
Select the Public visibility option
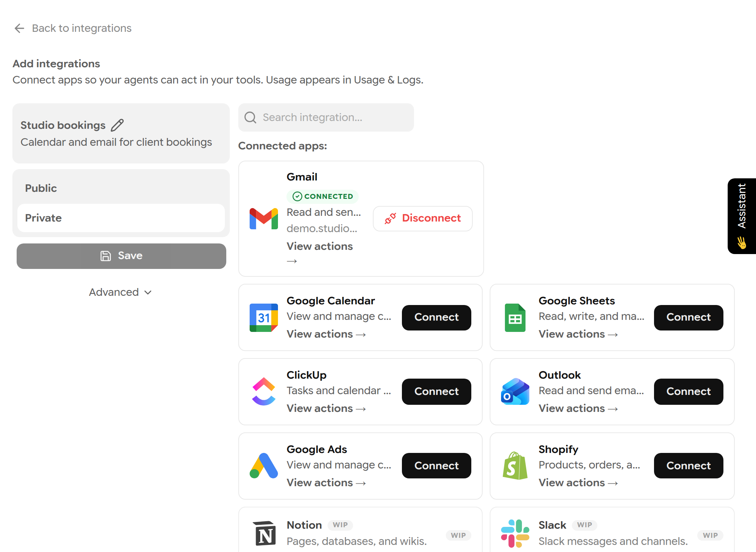(121, 188)
